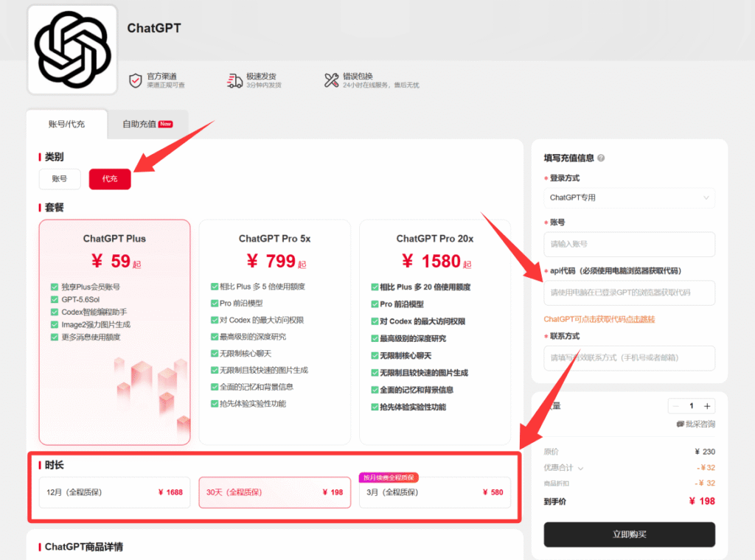Focus the 账号 input field

coord(630,245)
